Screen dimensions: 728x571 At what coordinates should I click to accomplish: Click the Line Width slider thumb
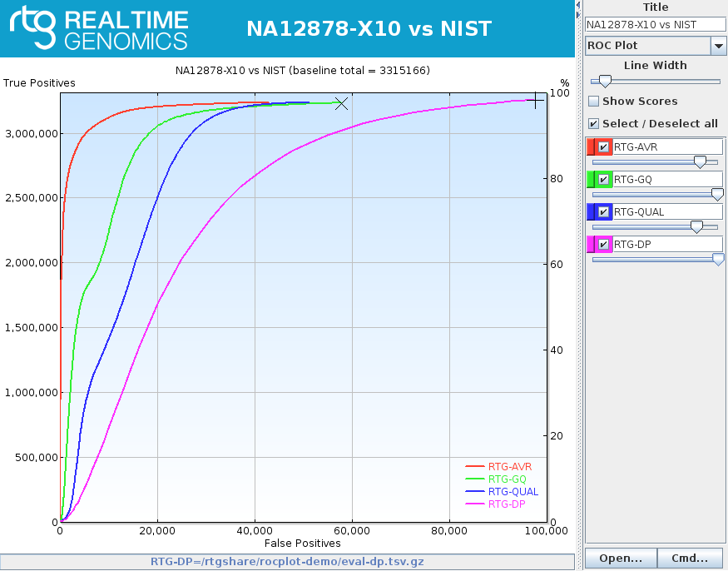click(x=605, y=82)
